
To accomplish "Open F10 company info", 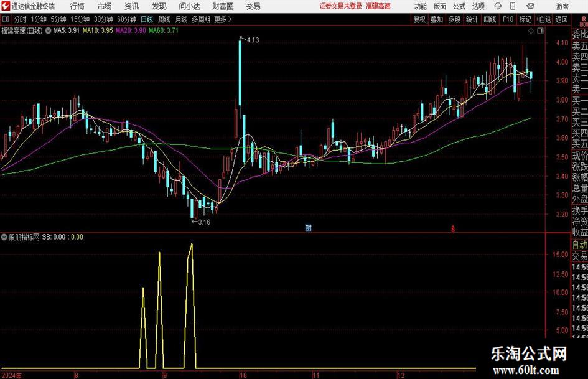I will (x=508, y=19).
